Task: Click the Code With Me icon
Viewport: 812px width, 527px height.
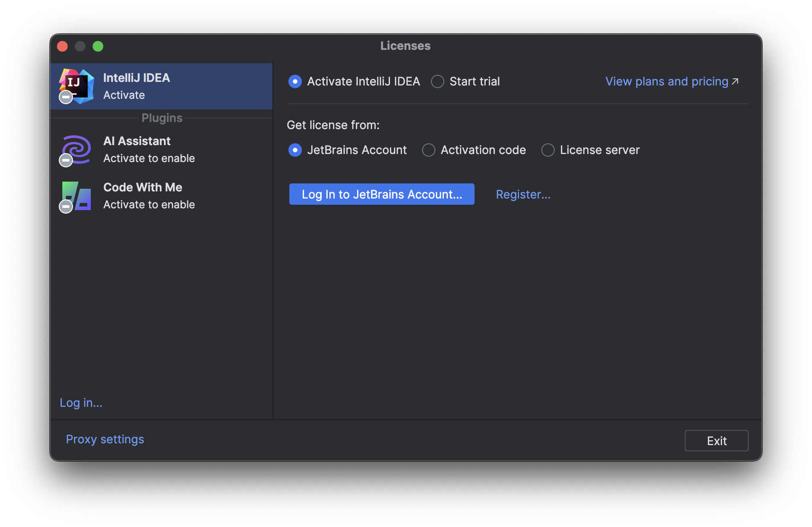Action: [77, 196]
